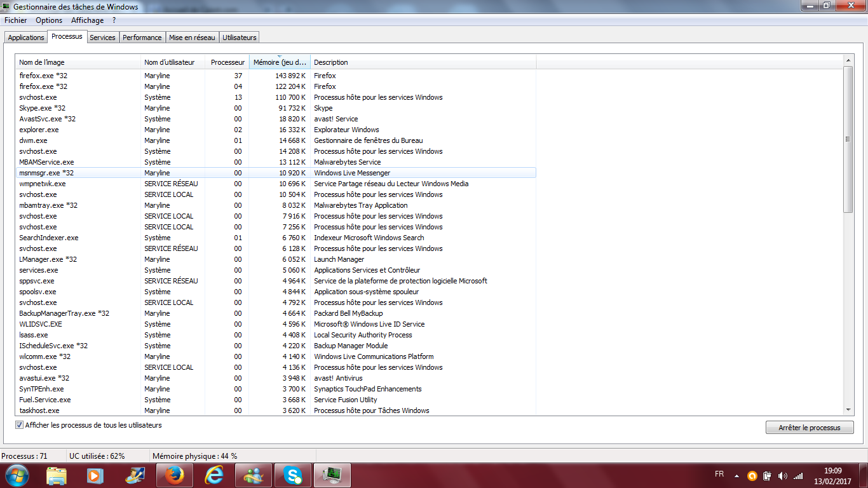The image size is (868, 488).
Task: Switch to the Applications tab
Action: coord(26,37)
